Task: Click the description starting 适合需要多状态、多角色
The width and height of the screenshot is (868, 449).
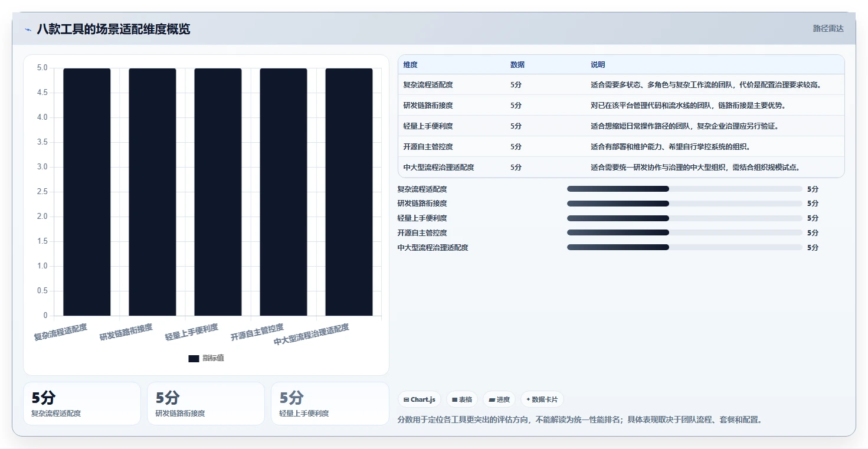Action: (706, 85)
